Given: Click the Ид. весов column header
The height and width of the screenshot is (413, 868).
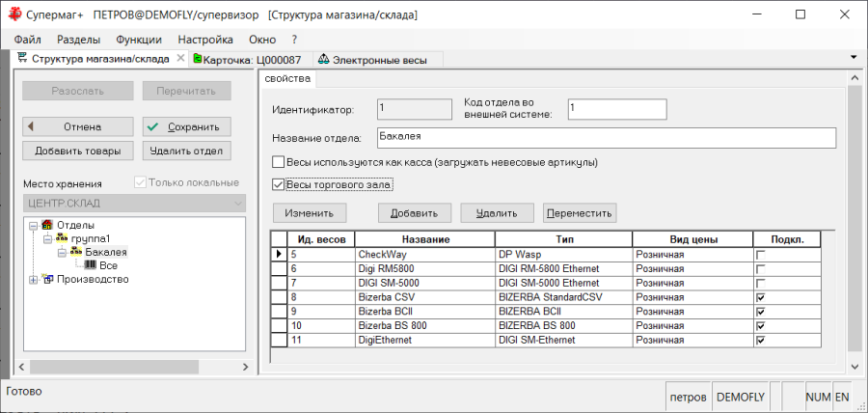Looking at the screenshot, I should pos(321,239).
